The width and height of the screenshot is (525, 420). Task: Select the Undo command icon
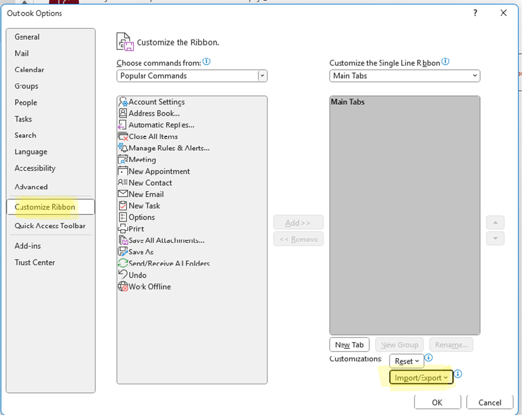tap(122, 275)
